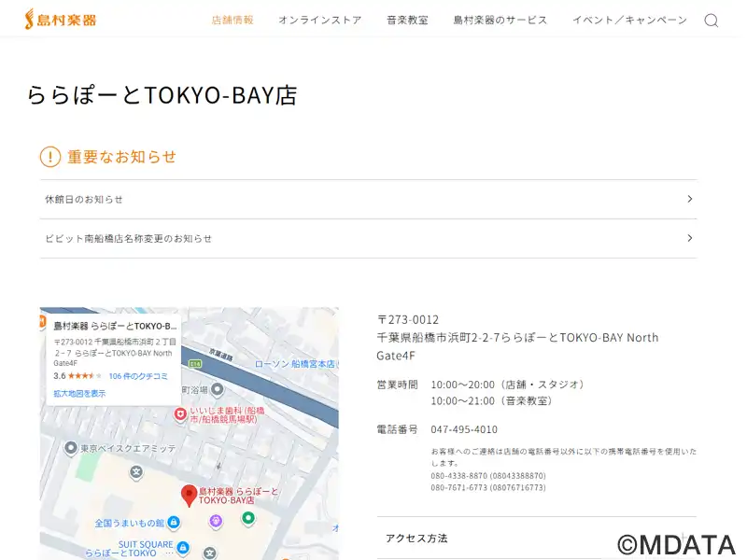Open the オンラインストア menu item
Screen dimensions: 747x560
[319, 21]
